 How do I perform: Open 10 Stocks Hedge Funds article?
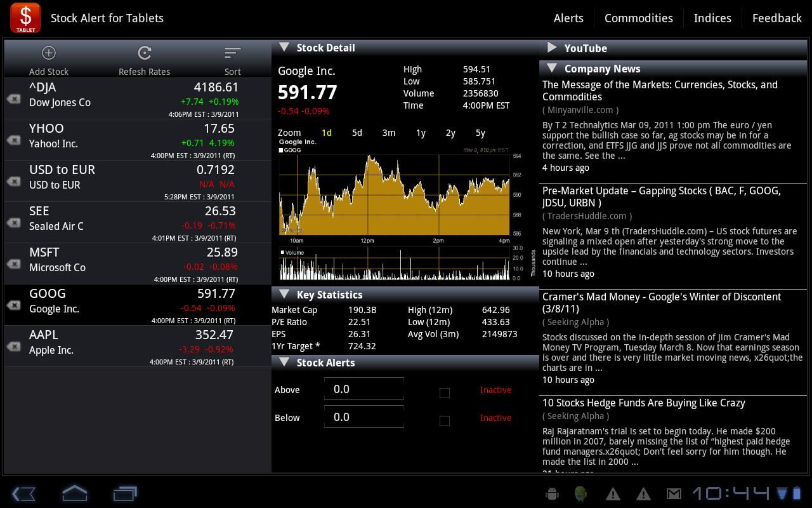pyautogui.click(x=644, y=403)
